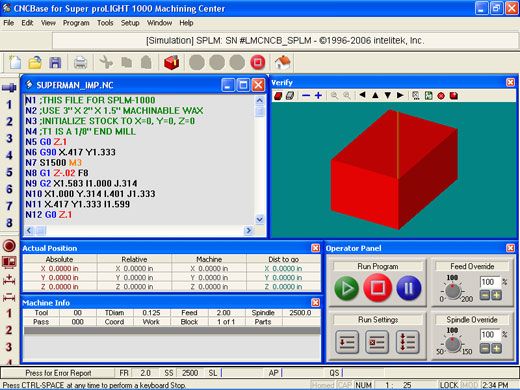Open a file with the folder icon

click(35, 62)
